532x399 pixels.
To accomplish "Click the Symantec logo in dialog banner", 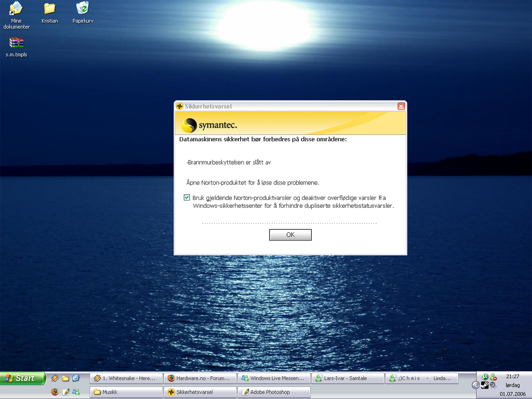I will (x=209, y=125).
